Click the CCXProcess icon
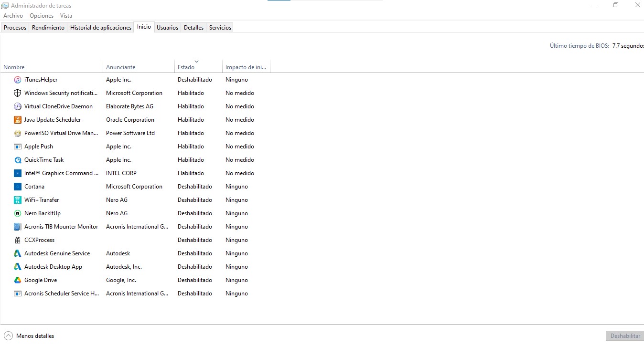Image resolution: width=644 pixels, height=346 pixels. point(18,240)
